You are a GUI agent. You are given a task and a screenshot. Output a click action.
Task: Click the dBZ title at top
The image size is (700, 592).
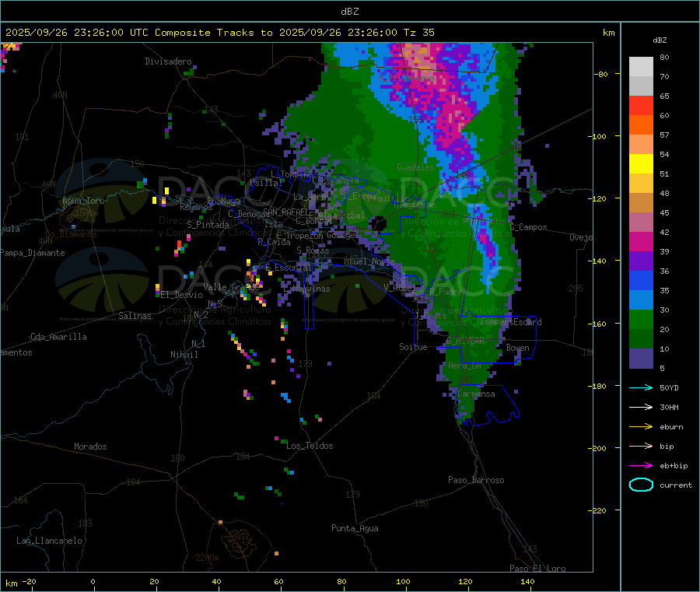[349, 12]
